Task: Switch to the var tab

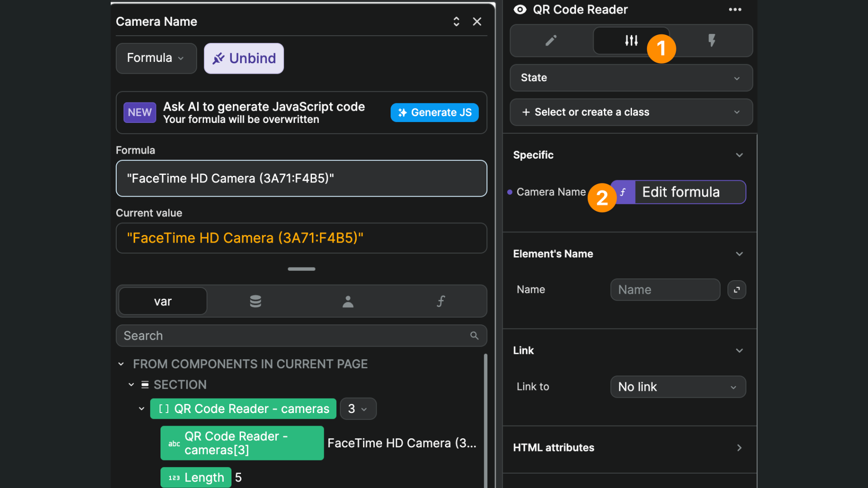Action: [162, 301]
